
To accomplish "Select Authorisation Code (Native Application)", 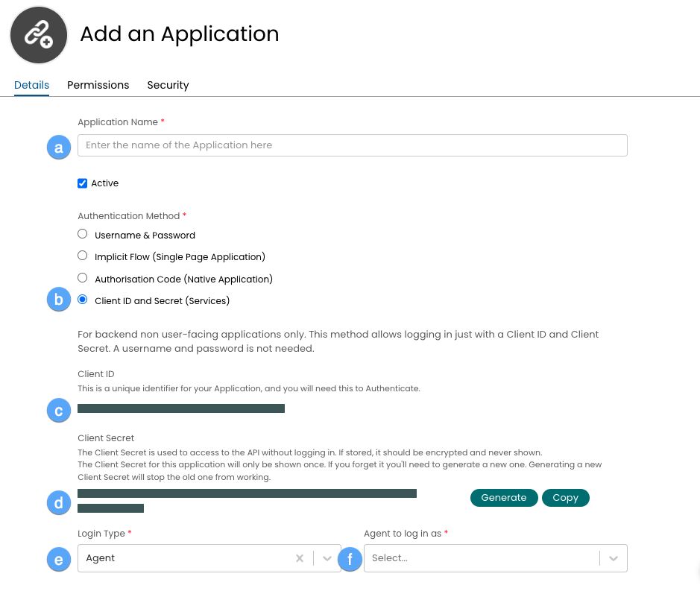I will pos(83,278).
